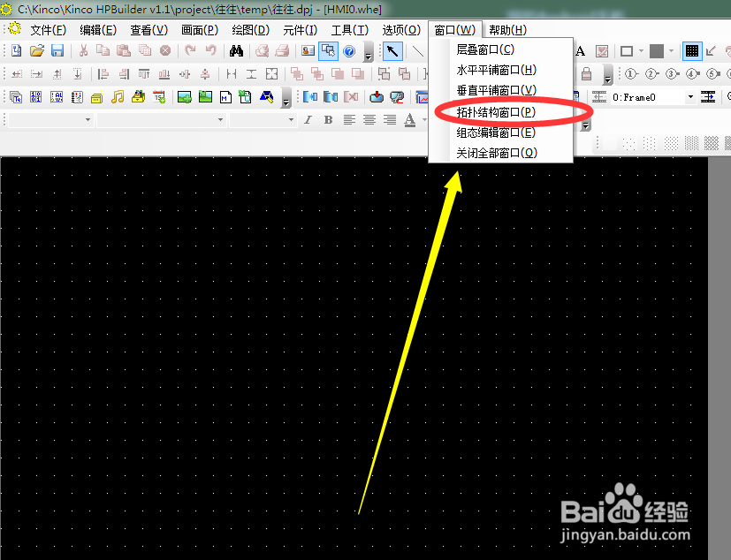Toggle italic text formatting
This screenshot has height=560, width=731.
click(x=308, y=118)
